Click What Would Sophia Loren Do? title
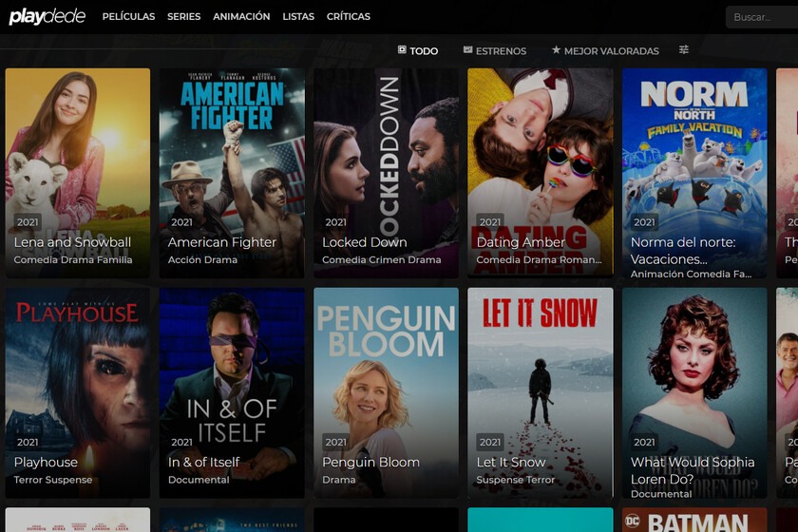The height and width of the screenshot is (532, 798). pyautogui.click(x=693, y=470)
